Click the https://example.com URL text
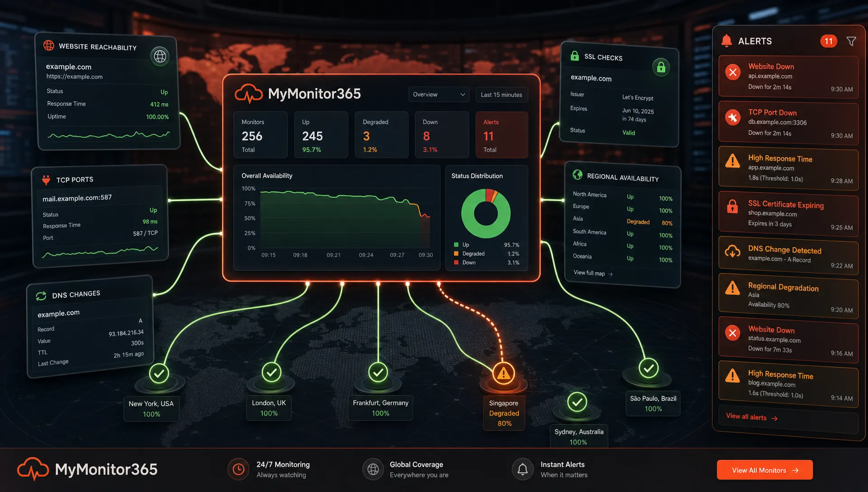Image resolution: width=868 pixels, height=492 pixels. (75, 77)
